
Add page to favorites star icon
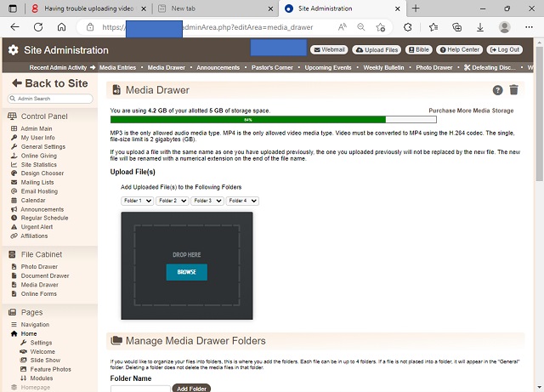pyautogui.click(x=381, y=27)
